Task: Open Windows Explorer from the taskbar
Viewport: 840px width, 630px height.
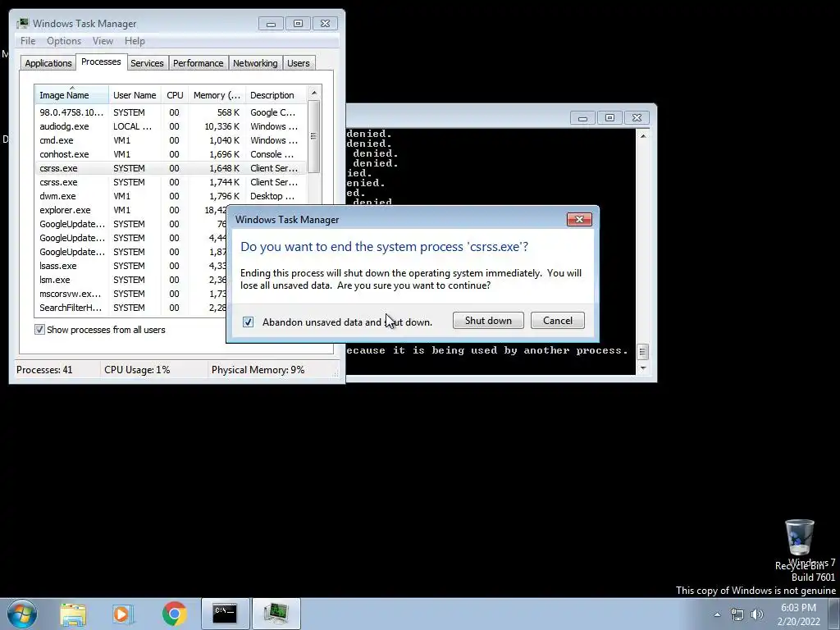Action: tap(73, 614)
